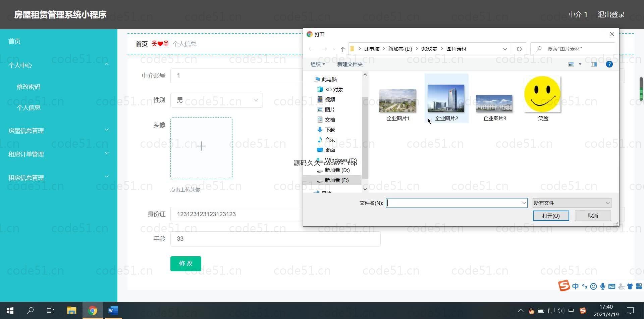Expand 房屋信息管理 sidebar section
The height and width of the screenshot is (319, 644).
tap(106, 130)
